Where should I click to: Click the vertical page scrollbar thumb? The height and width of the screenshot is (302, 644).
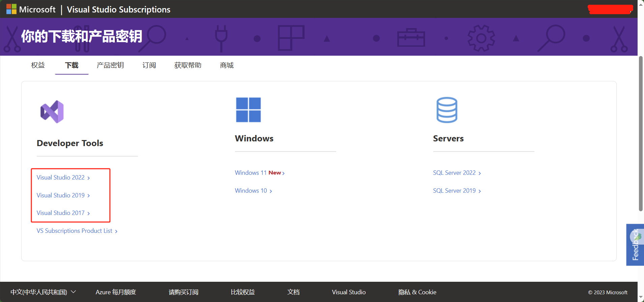(641, 134)
